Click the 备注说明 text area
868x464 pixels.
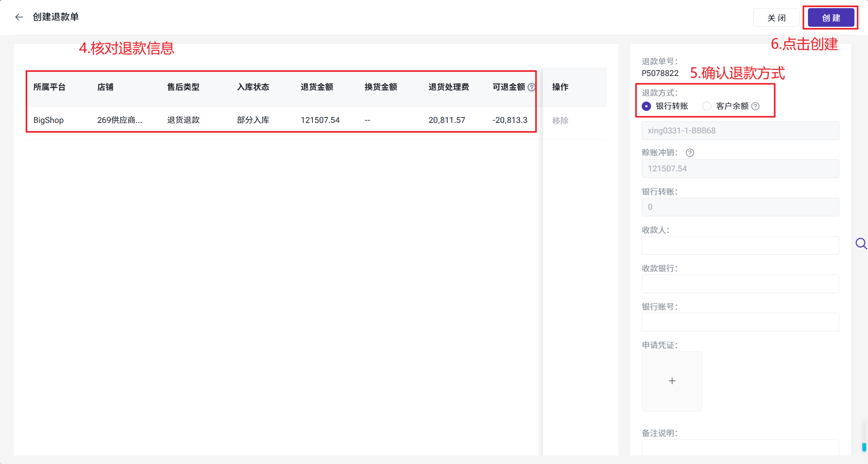click(x=740, y=447)
